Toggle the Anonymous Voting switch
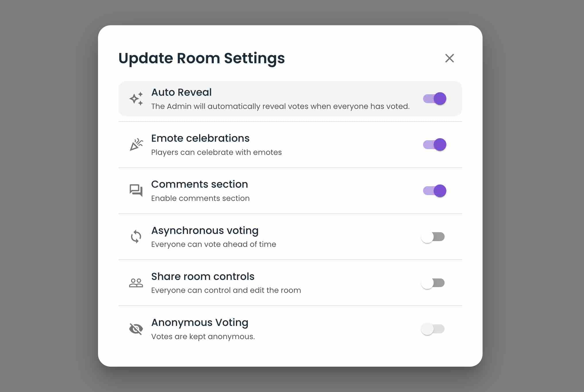The height and width of the screenshot is (392, 584). pos(433,329)
